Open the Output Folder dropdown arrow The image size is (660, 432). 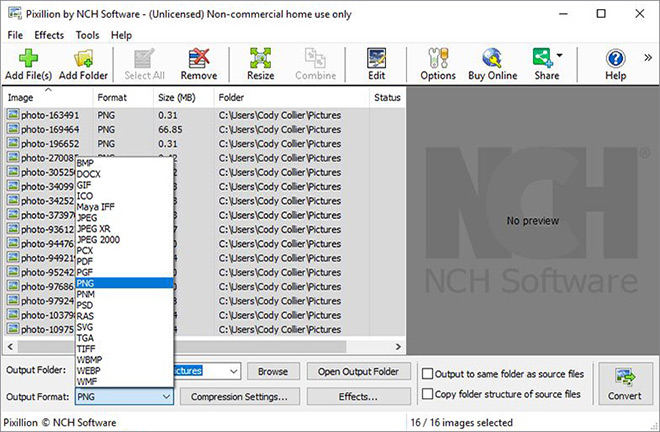pyautogui.click(x=234, y=371)
